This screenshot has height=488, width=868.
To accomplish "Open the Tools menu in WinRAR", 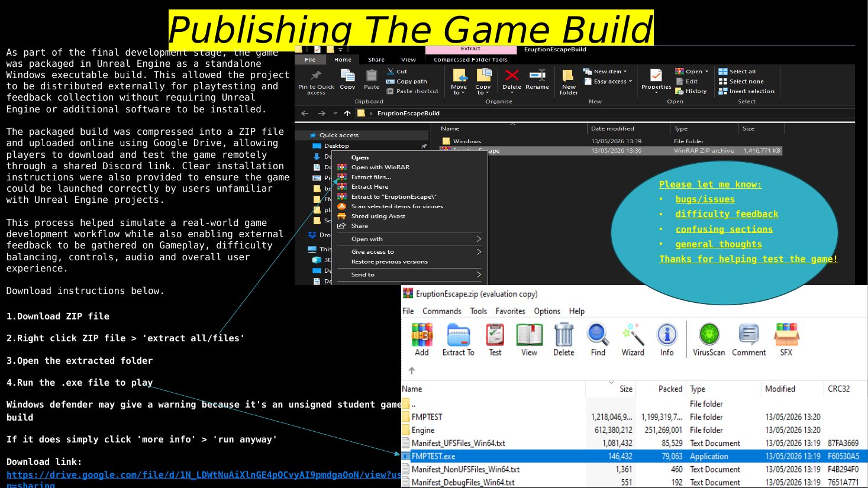I will point(478,311).
